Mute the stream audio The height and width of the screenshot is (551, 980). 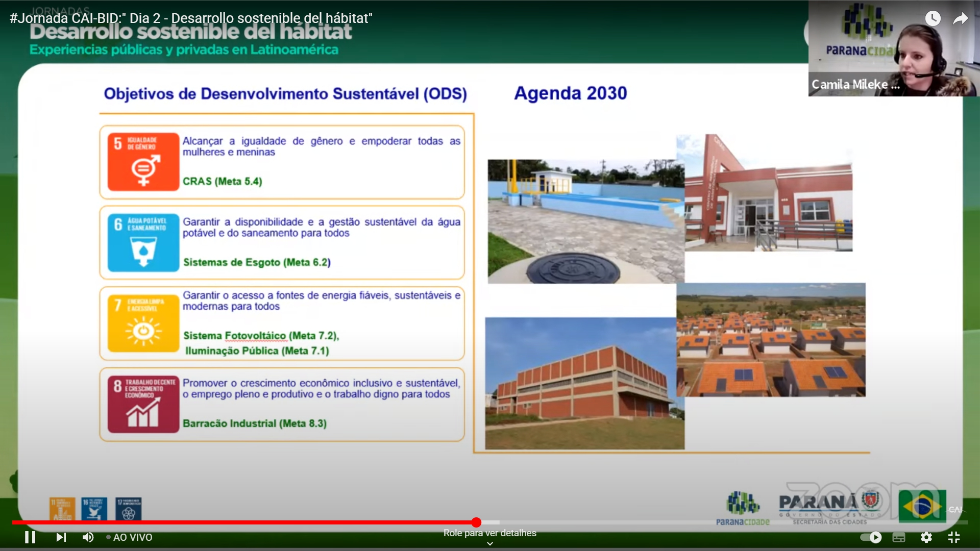click(x=88, y=537)
